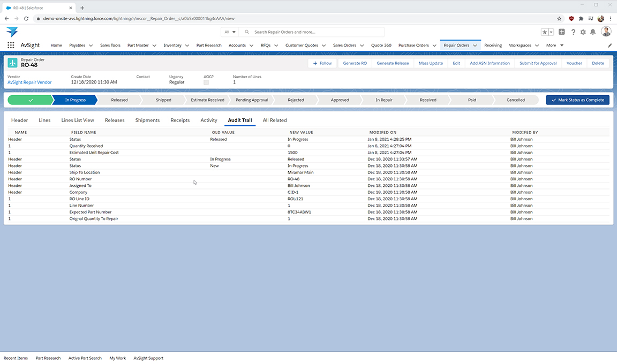Open the Notifications bell icon
This screenshot has height=364, width=617.
click(x=592, y=32)
